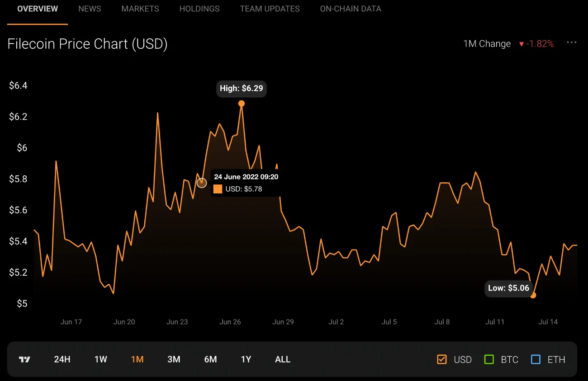The height and width of the screenshot is (381, 588).
Task: View the Team Updates tab
Action: [270, 9]
